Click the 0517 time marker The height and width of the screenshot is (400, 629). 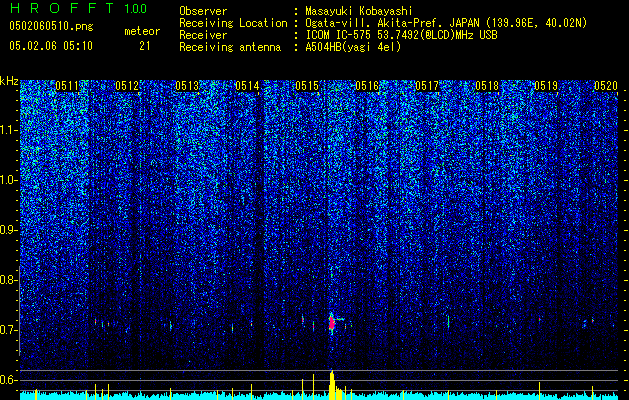pyautogui.click(x=427, y=86)
